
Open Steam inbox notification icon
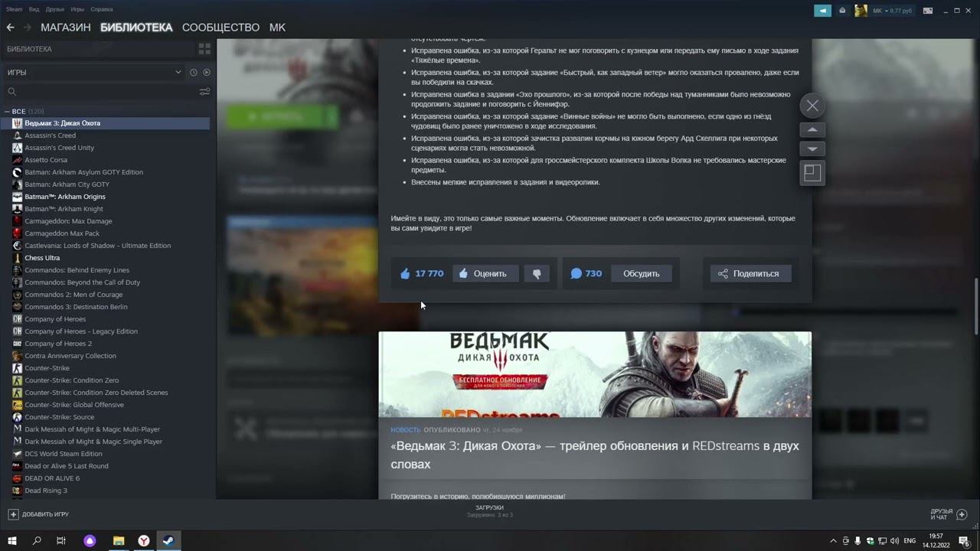[x=842, y=11]
